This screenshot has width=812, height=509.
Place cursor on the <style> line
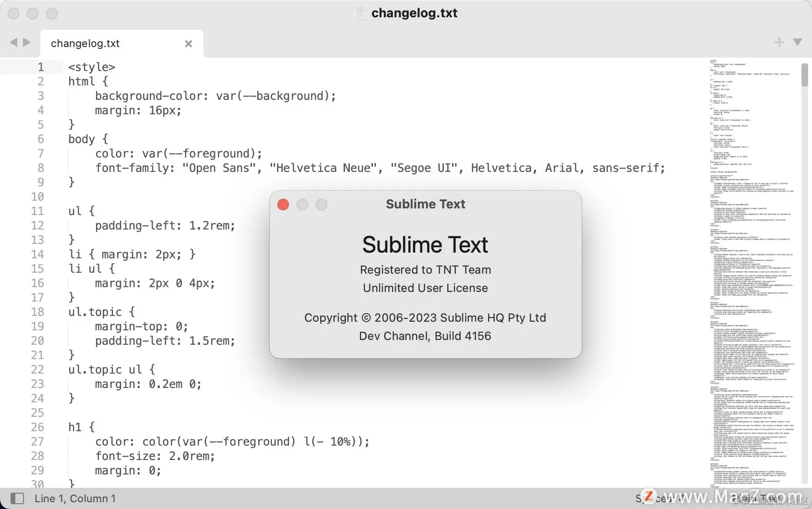pyautogui.click(x=92, y=67)
